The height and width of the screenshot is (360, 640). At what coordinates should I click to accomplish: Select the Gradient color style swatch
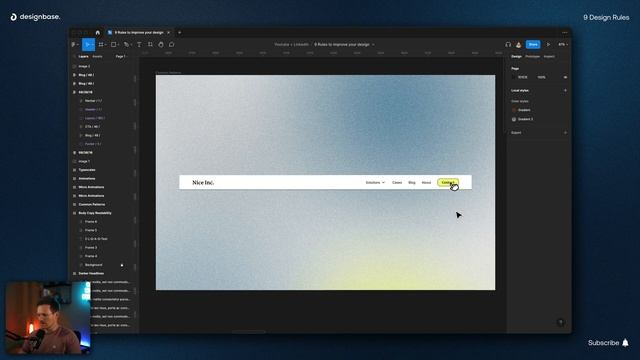point(514,110)
